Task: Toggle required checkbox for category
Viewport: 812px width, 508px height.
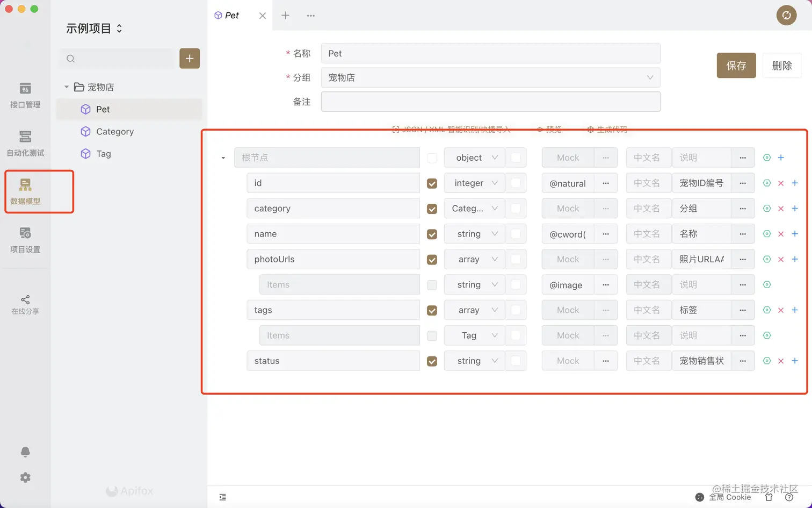Action: coord(432,209)
